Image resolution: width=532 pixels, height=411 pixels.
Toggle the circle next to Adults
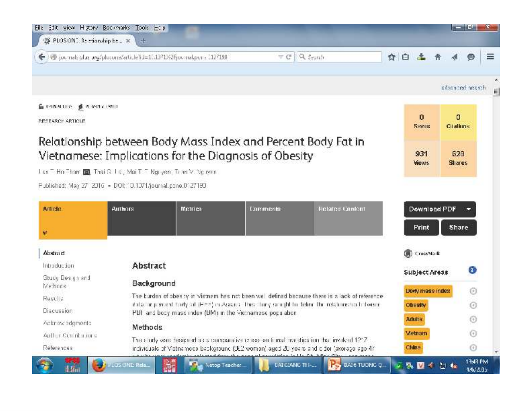point(473,319)
